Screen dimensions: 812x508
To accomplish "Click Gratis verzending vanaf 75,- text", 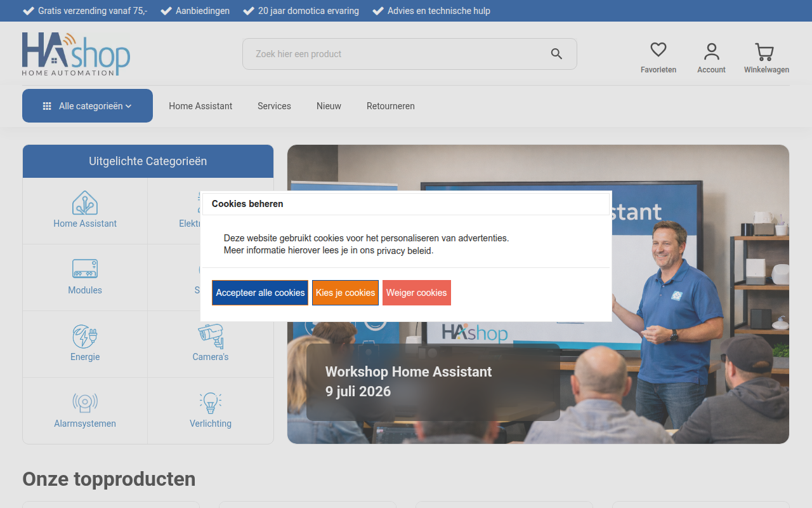I will pos(93,11).
